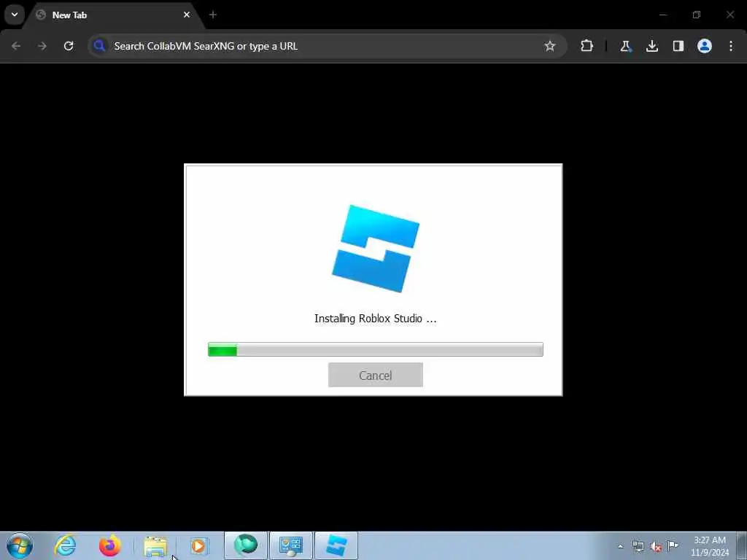
Task: Click Show desktop strip beside clock
Action: (x=742, y=545)
